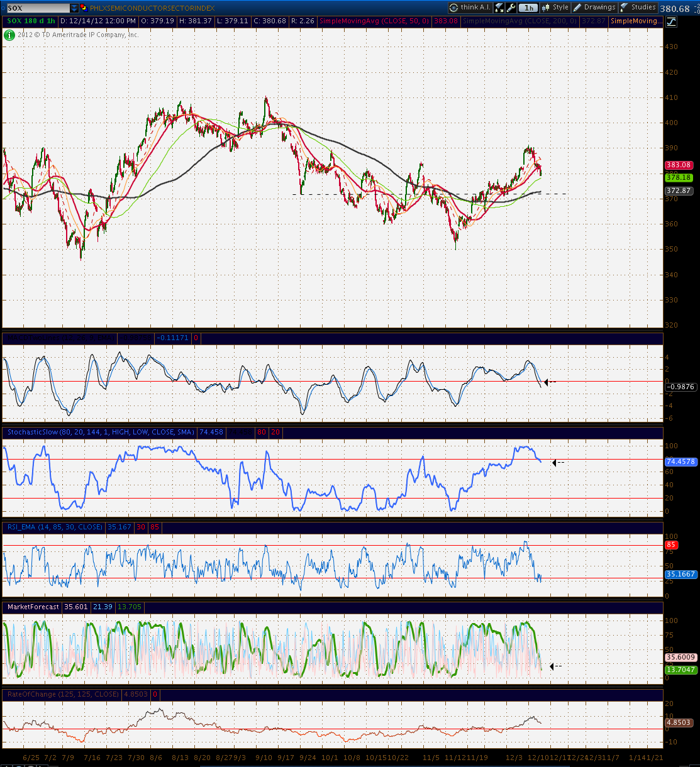700x767 pixels.
Task: Open the Studies flask menu
Action: (x=638, y=8)
